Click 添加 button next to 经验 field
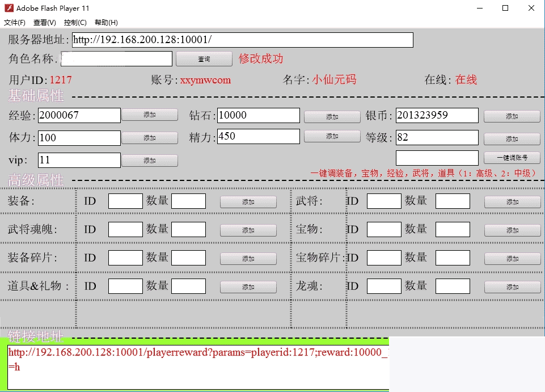The width and height of the screenshot is (545, 392). point(150,115)
